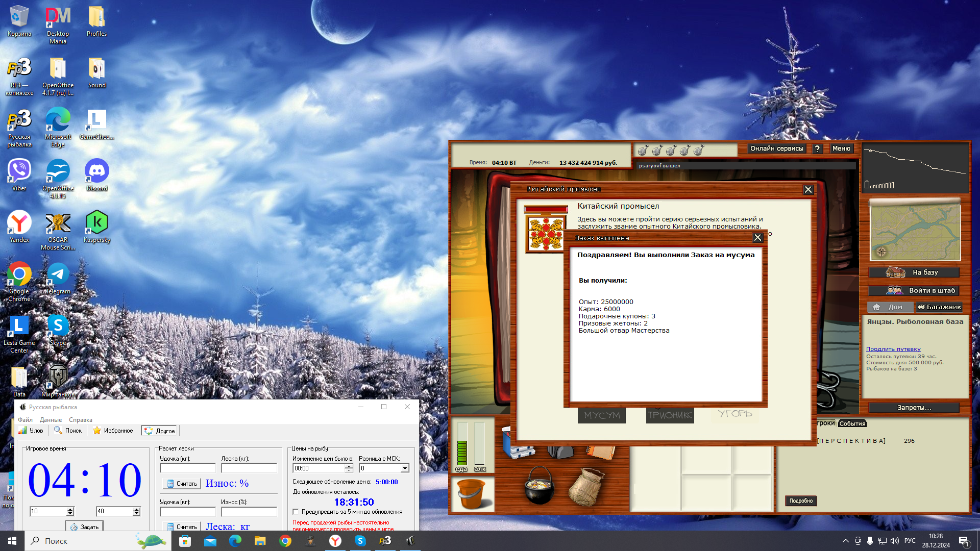Click the Yandex browser taskbar icon
This screenshot has height=551, width=980.
[335, 541]
